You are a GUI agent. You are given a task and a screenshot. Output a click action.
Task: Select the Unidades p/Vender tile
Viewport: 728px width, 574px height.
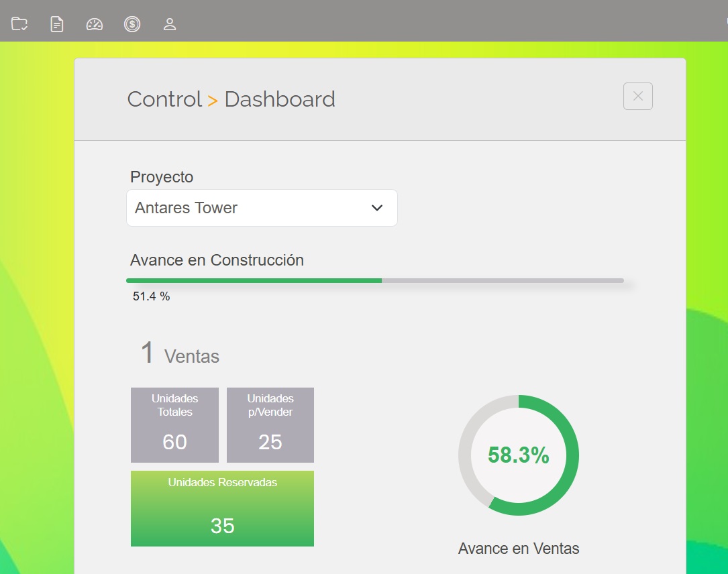click(x=270, y=425)
